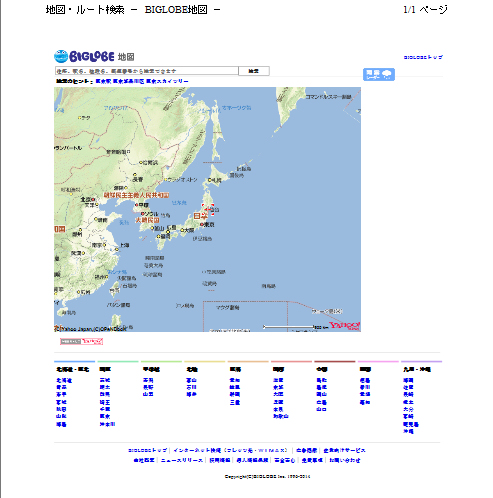
Task: Open the rain cloud radar icon
Action: tap(379, 74)
